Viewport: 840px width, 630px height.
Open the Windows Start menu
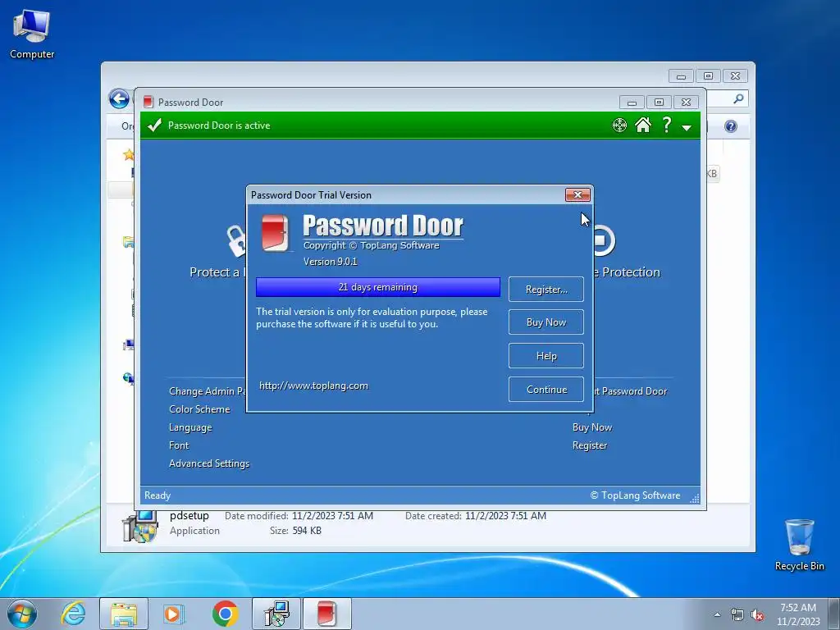(x=22, y=614)
